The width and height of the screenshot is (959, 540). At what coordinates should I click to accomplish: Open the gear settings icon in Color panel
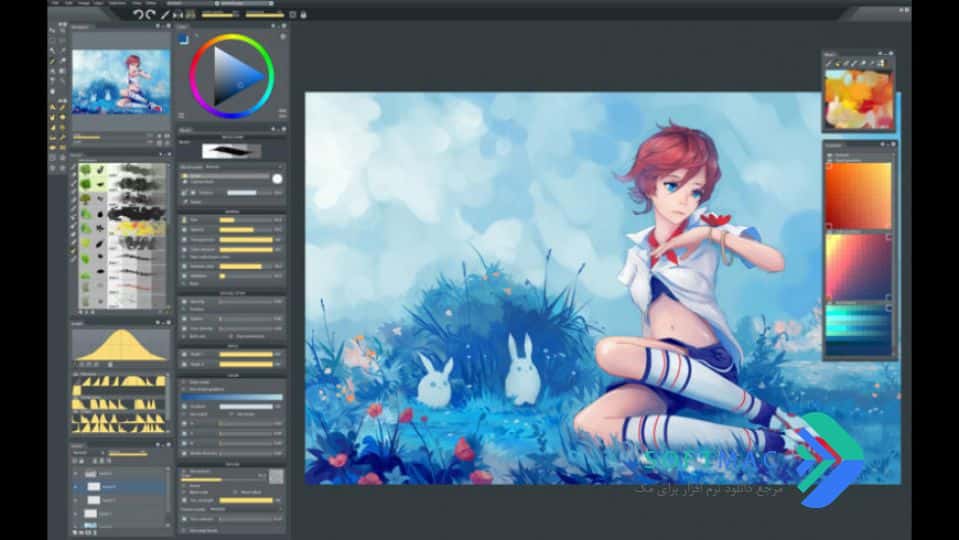pos(283,37)
